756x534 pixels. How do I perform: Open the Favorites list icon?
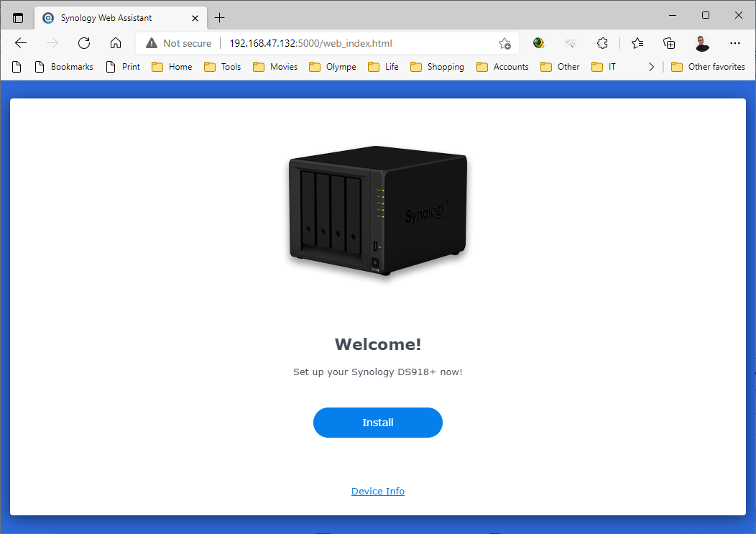(637, 43)
